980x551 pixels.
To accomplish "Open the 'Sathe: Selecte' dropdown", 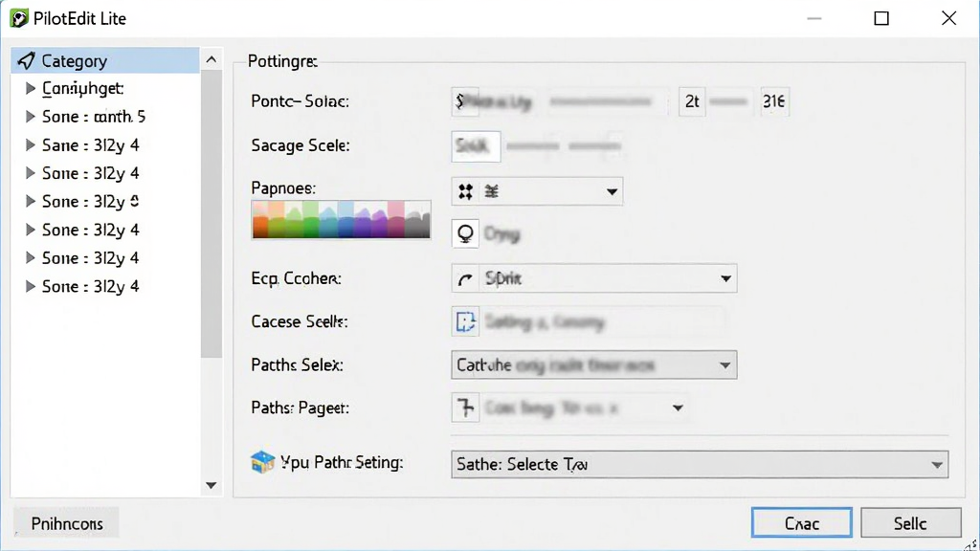I will [700, 464].
